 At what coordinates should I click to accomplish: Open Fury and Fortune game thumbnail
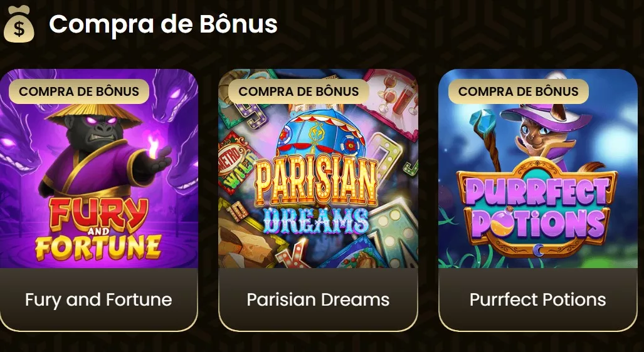[98, 168]
